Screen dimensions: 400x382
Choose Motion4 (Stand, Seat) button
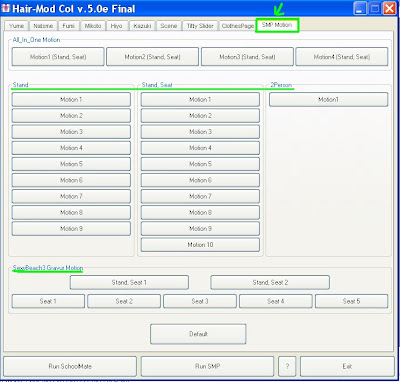(342, 57)
